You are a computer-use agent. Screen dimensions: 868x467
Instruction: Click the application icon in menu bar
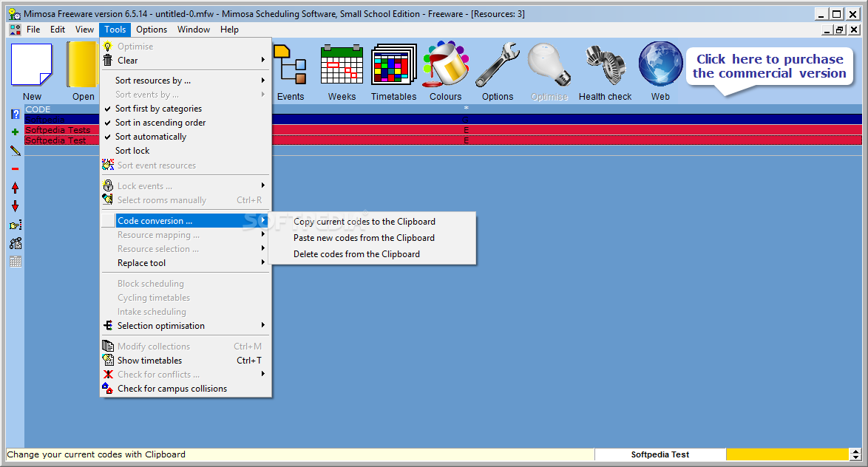pyautogui.click(x=15, y=30)
